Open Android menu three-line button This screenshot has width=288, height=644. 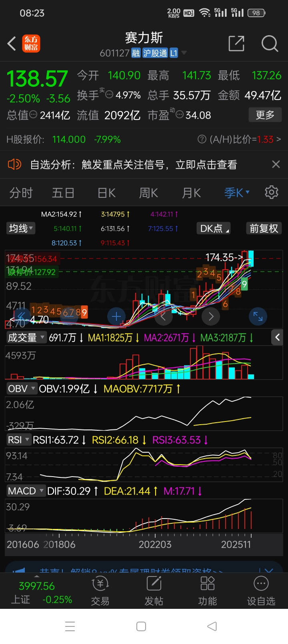tap(70, 626)
